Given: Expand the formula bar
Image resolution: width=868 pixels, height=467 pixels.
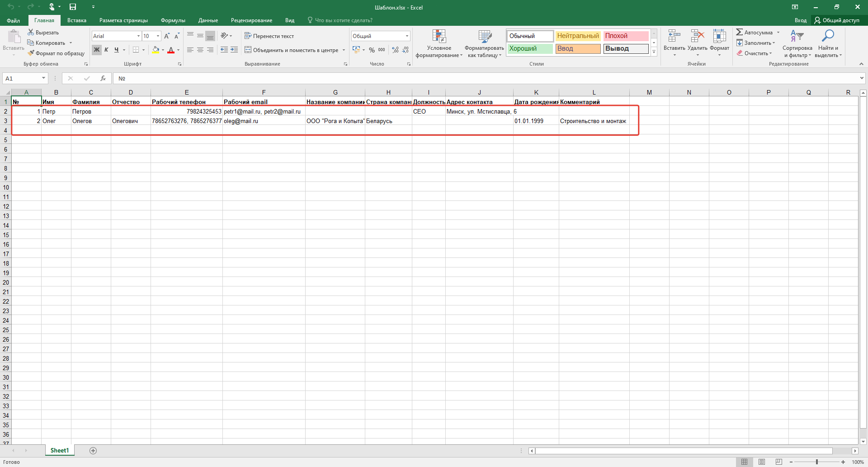Looking at the screenshot, I should tap(862, 78).
